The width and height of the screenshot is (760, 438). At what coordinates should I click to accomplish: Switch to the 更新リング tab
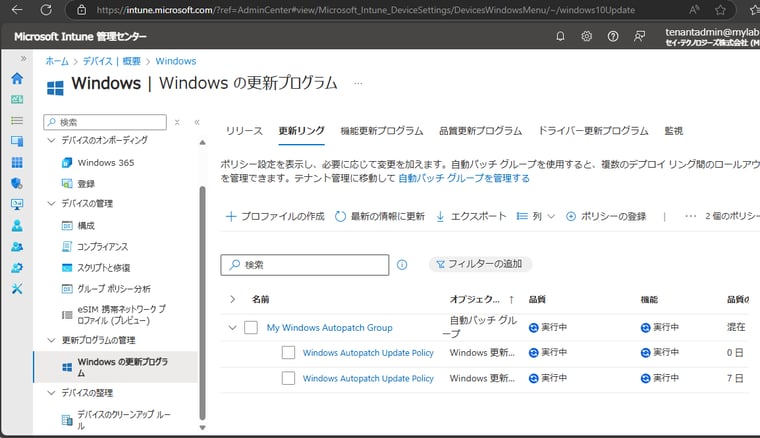point(301,131)
